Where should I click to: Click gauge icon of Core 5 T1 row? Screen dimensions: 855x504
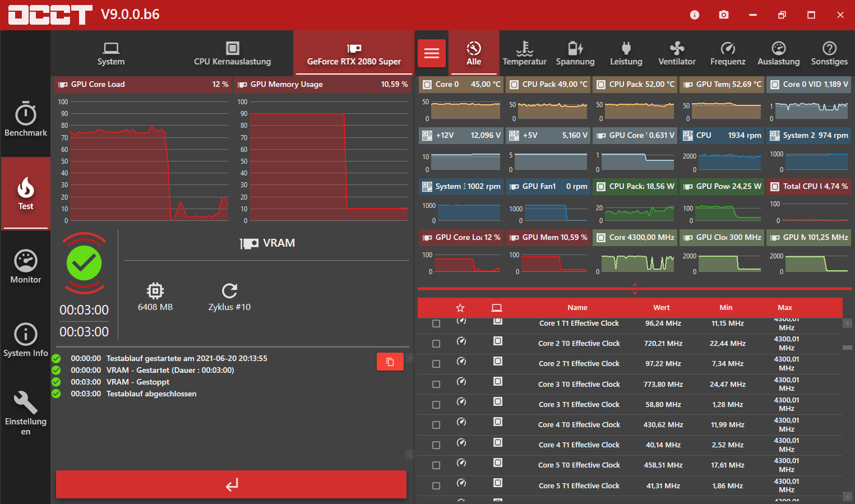coord(461,483)
